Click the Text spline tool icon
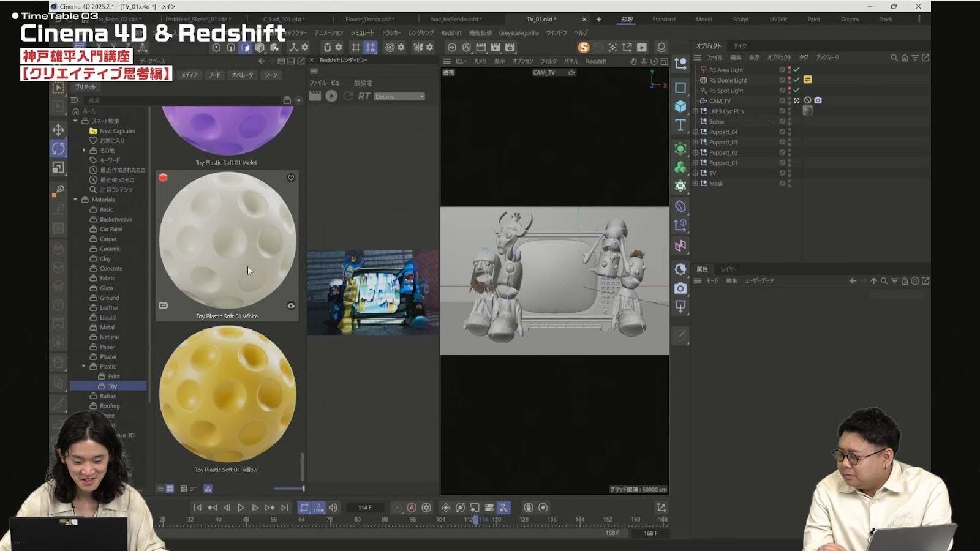This screenshot has width=980, height=551. [680, 126]
